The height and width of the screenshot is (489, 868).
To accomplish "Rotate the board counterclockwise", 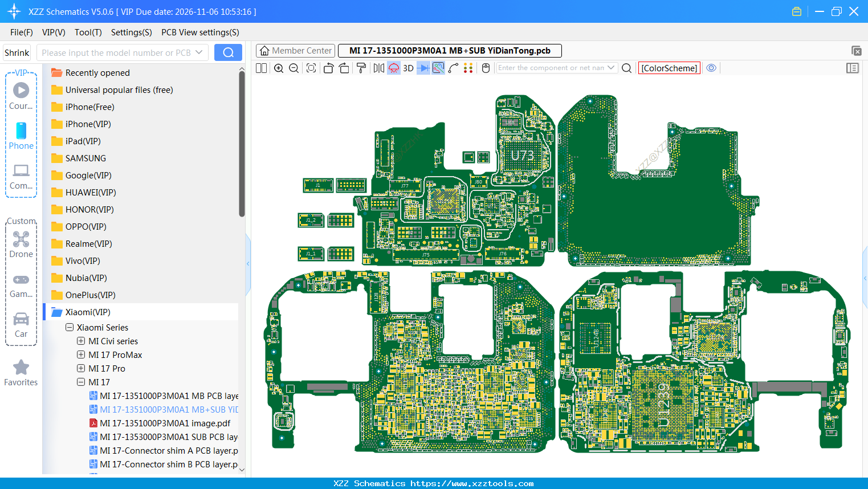I will pos(329,68).
